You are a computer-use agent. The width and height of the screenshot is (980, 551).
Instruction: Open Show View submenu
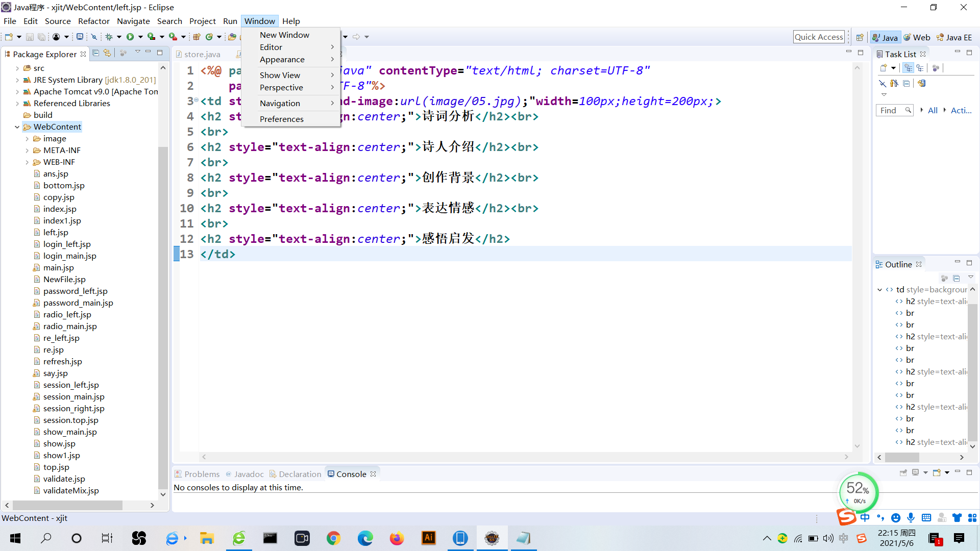coord(291,75)
